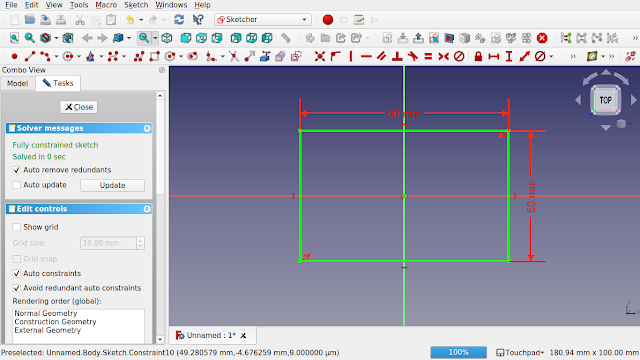The image size is (640, 360).
Task: Expand the conic tool dropdown arrow
Action: coord(101,56)
